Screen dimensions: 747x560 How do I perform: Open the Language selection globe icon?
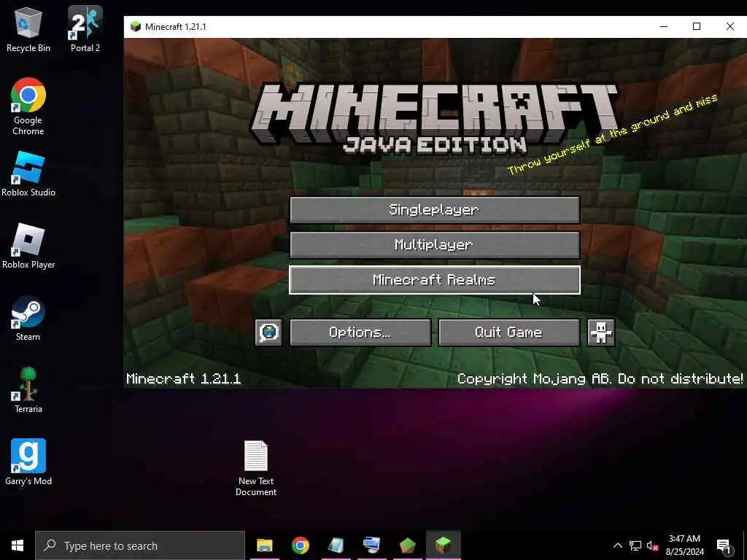point(268,332)
